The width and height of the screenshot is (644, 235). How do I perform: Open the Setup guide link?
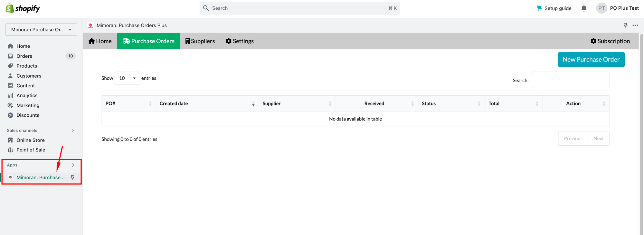click(554, 8)
